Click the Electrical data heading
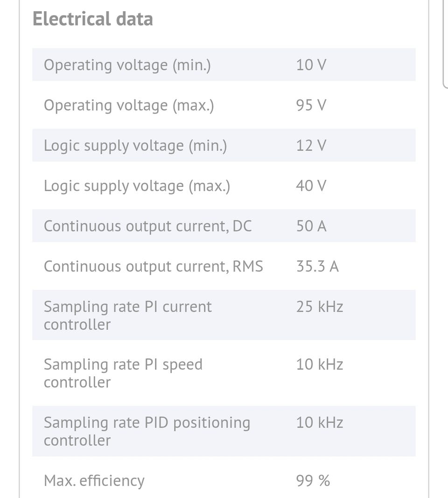The height and width of the screenshot is (498, 448). pos(92,19)
